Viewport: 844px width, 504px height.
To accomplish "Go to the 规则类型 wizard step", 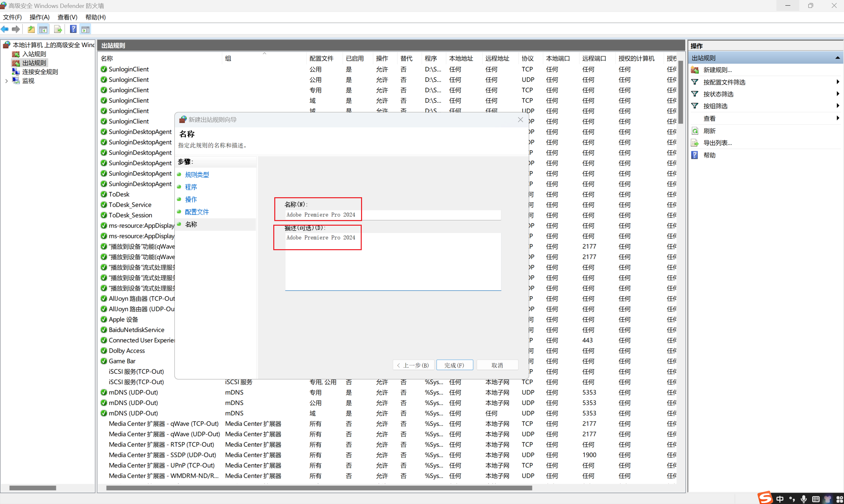I will tap(197, 175).
